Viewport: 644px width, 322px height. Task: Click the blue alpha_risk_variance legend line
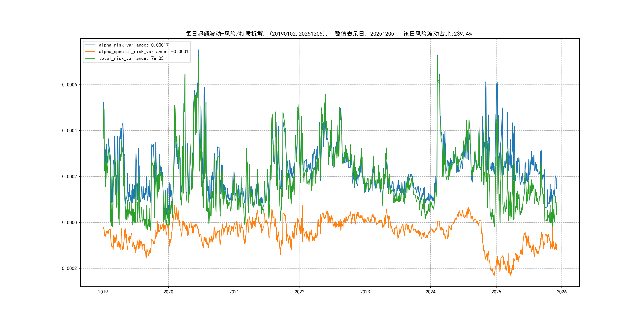90,45
